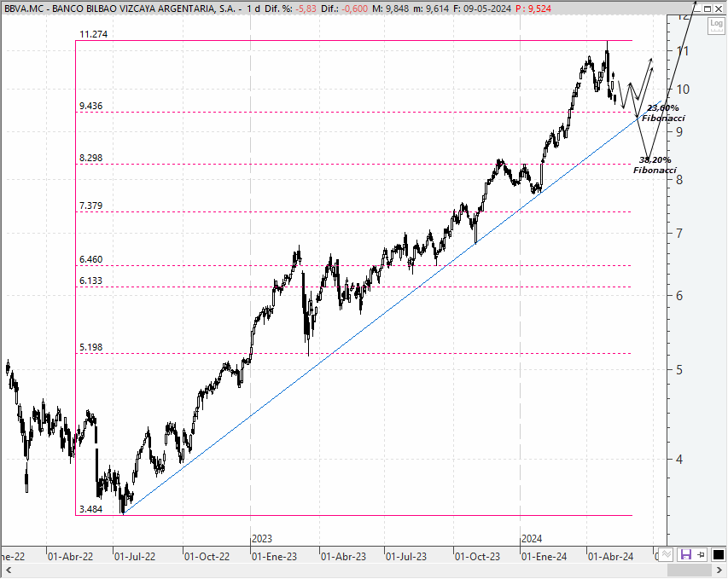
Task: Click price axis value 6
Action: point(679,296)
